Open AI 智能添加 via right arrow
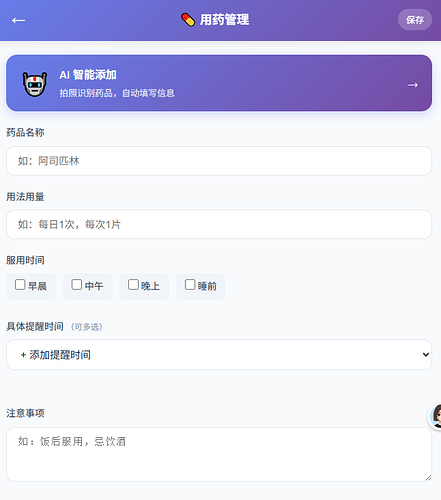Screen dimensions: 441x500 point(413,85)
